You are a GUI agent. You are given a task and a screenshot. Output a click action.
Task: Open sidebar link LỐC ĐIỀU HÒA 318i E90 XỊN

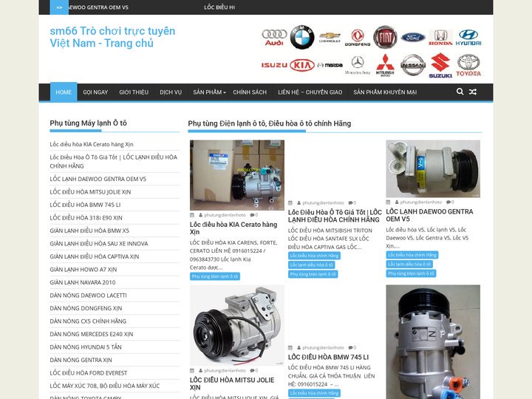(x=86, y=217)
